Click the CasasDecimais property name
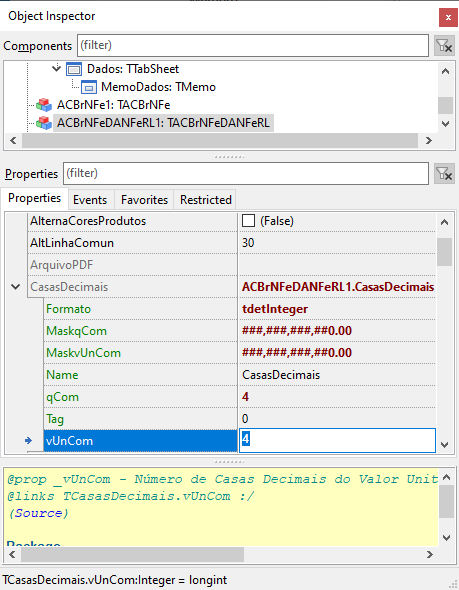Screen dimensions: 459x590 tap(69, 287)
